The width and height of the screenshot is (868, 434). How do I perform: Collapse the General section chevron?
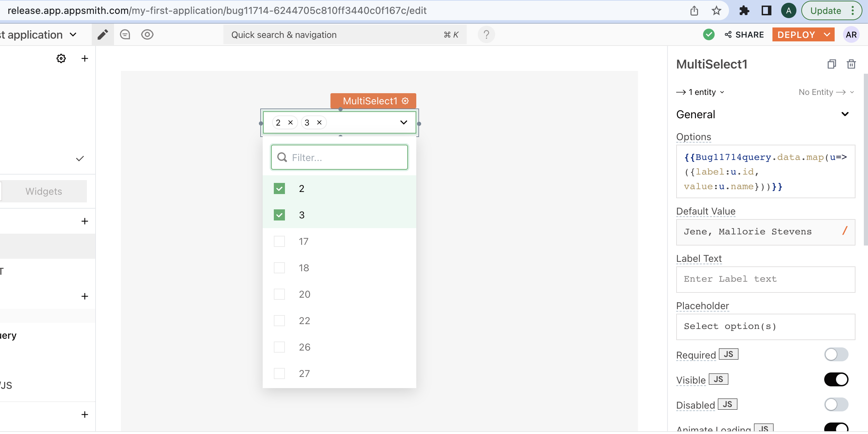tap(845, 114)
